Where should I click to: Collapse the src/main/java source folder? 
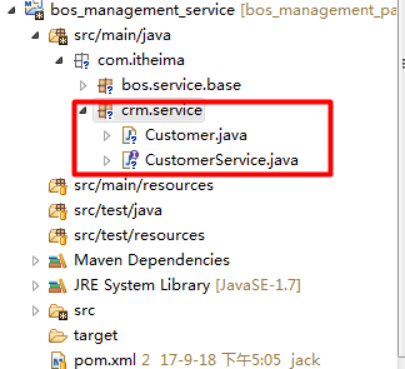coord(35,35)
